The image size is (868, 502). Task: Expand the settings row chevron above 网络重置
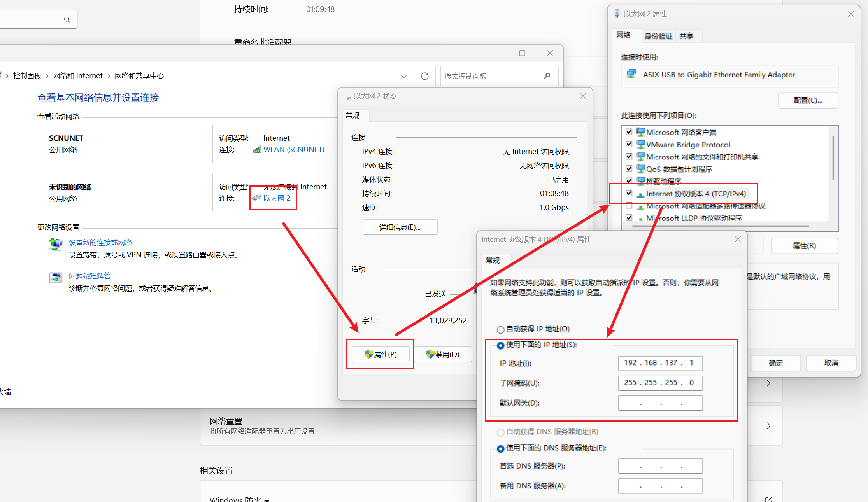768,383
